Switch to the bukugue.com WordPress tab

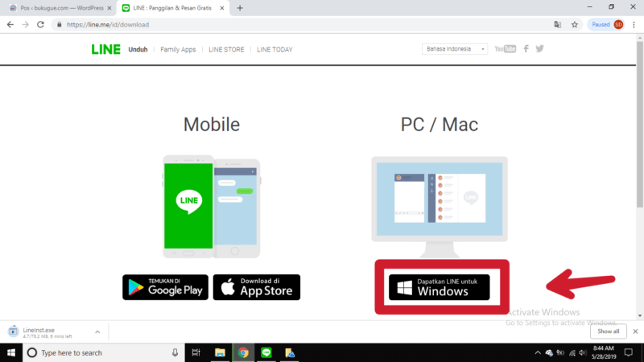point(61,8)
